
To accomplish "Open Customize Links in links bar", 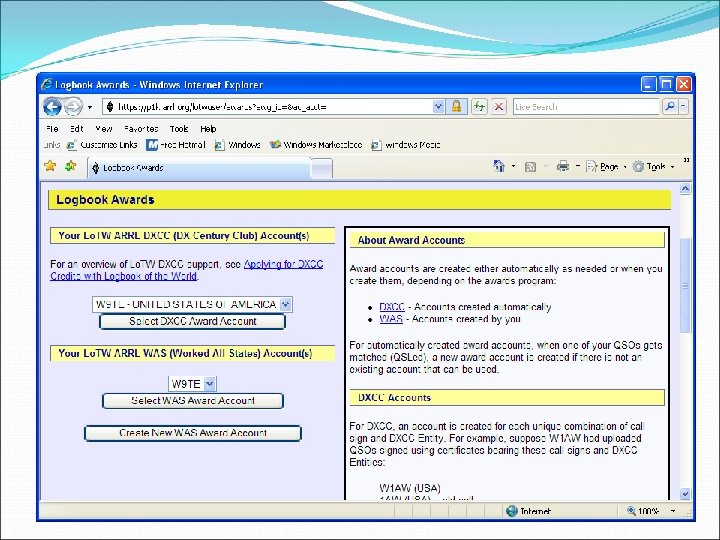I will 102,145.
